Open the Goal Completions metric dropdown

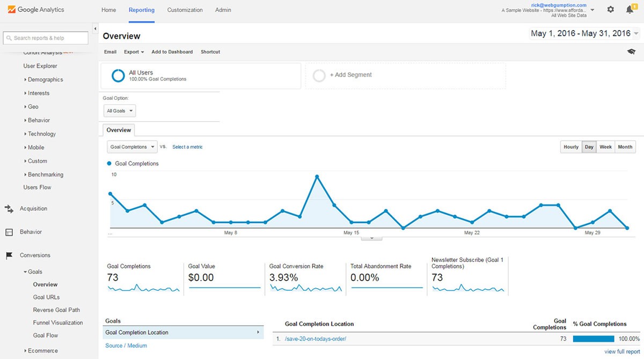click(131, 147)
